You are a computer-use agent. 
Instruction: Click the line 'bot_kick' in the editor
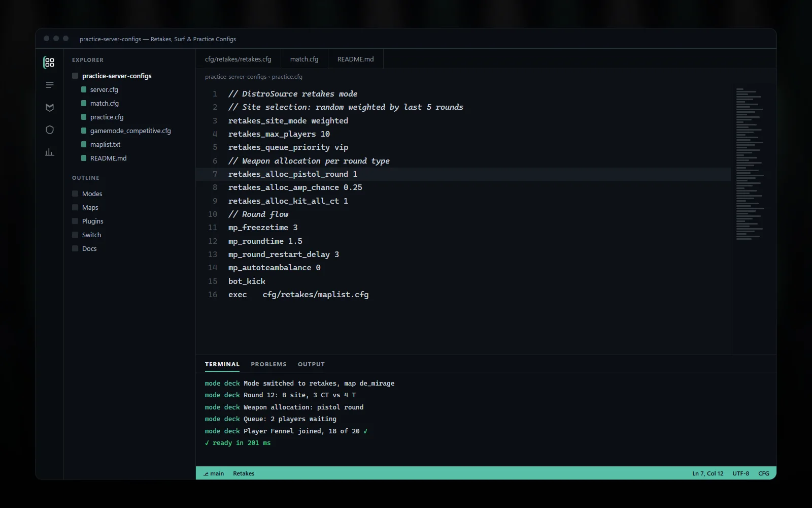(x=247, y=281)
